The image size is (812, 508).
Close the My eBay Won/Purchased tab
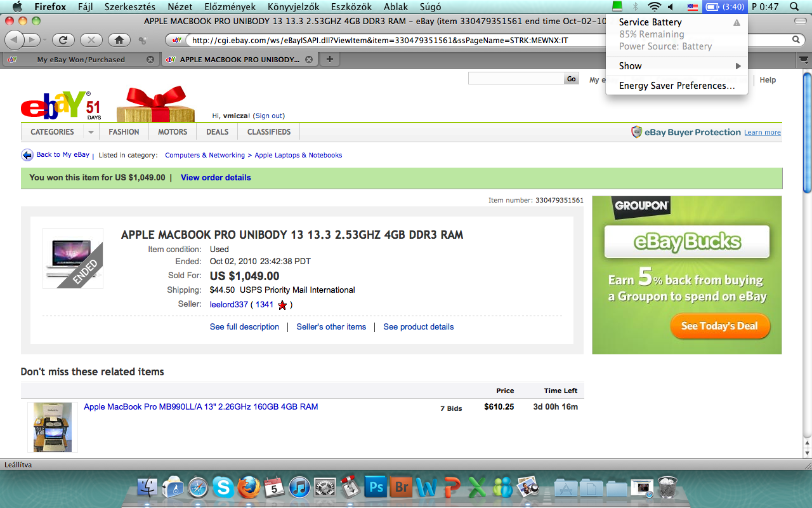click(x=150, y=60)
